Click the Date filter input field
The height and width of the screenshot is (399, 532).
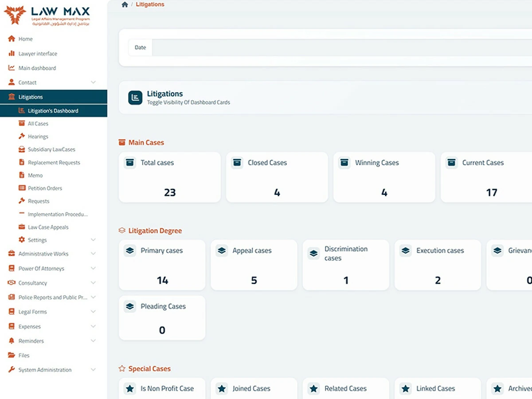(x=341, y=47)
